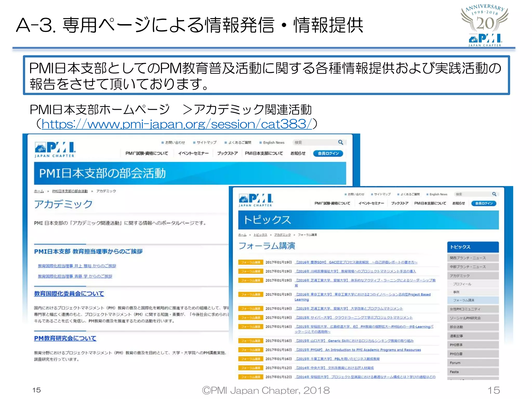
Task: Open お知らせ menu on Topics page
Action: tap(458, 203)
